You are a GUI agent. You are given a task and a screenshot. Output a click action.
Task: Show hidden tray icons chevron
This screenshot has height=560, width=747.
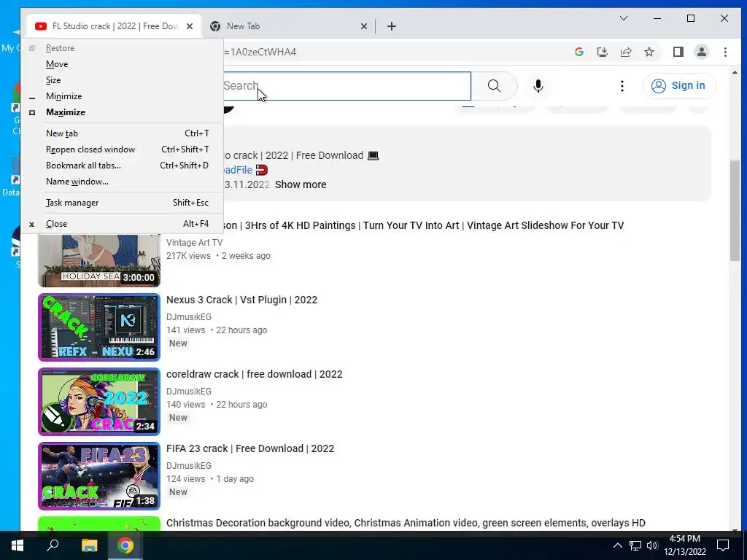[x=617, y=545]
